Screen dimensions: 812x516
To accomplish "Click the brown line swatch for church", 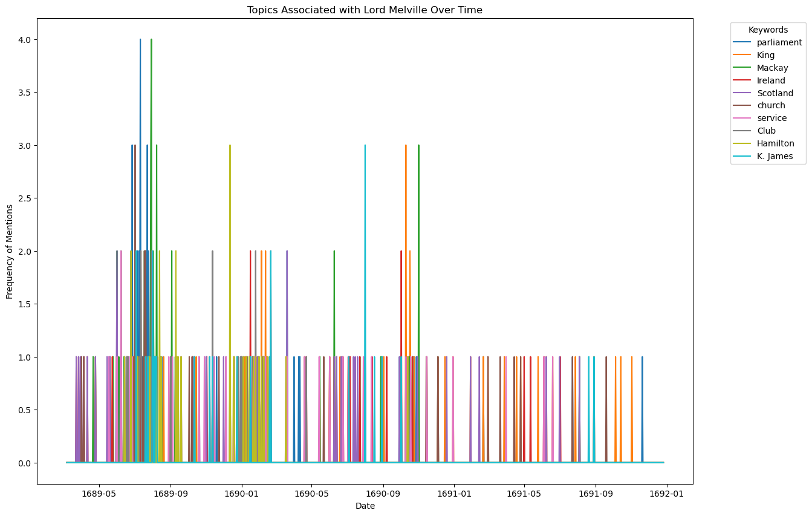I will coord(743,106).
